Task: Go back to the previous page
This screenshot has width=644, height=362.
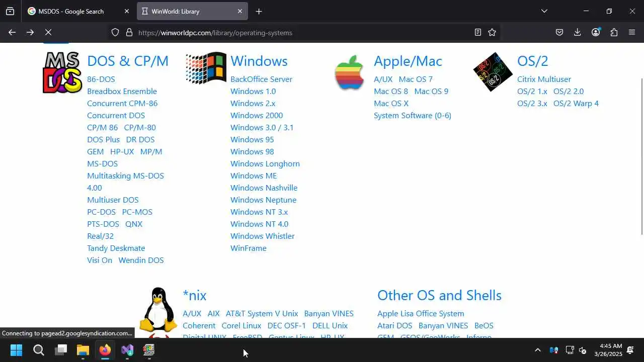Action: [12, 32]
